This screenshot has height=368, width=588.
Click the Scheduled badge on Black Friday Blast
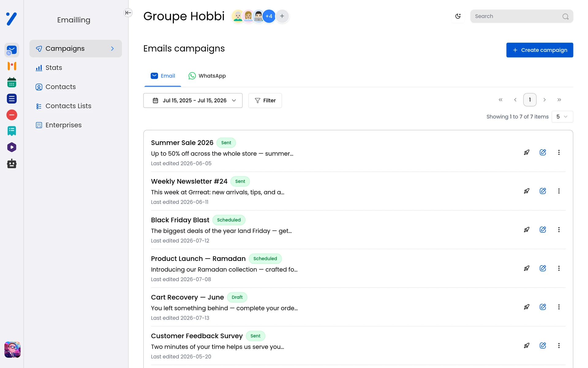point(229,220)
